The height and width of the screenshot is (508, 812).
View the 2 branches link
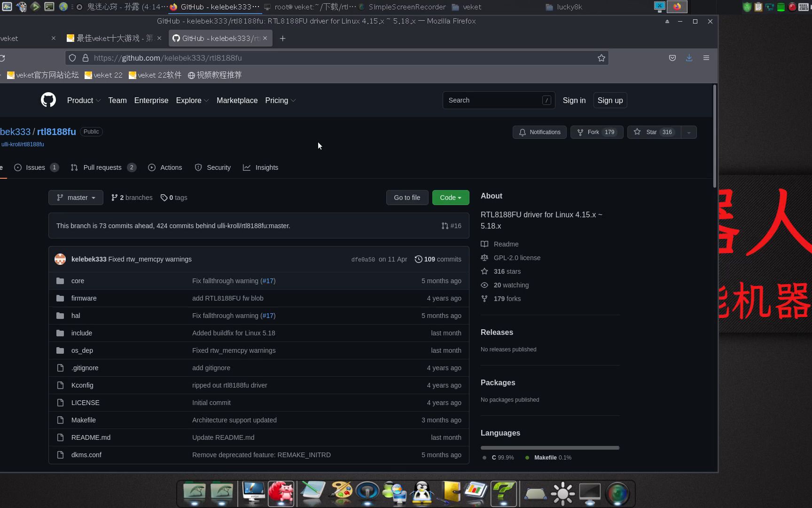pyautogui.click(x=132, y=198)
